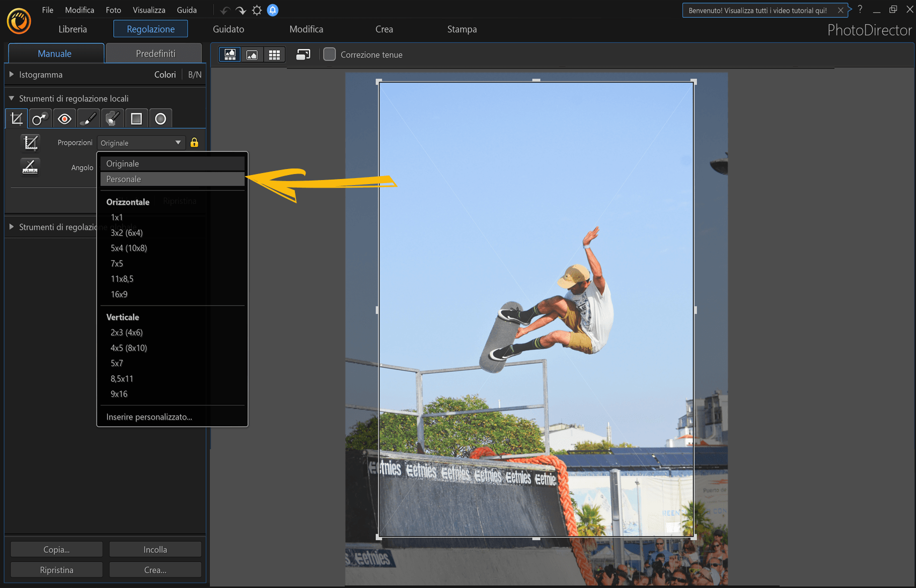Viewport: 916px width, 588px height.
Task: Toggle the aspect ratio lock icon
Action: pos(194,143)
